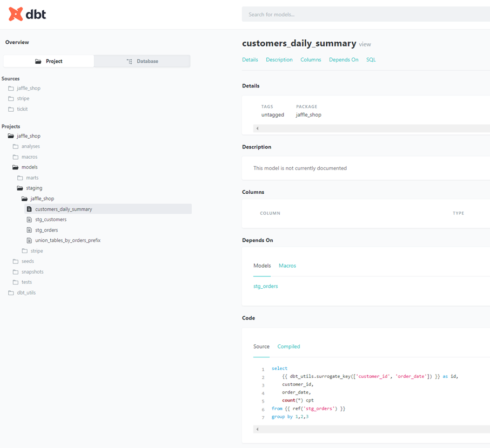Click the stg_customers file icon

tap(30, 220)
